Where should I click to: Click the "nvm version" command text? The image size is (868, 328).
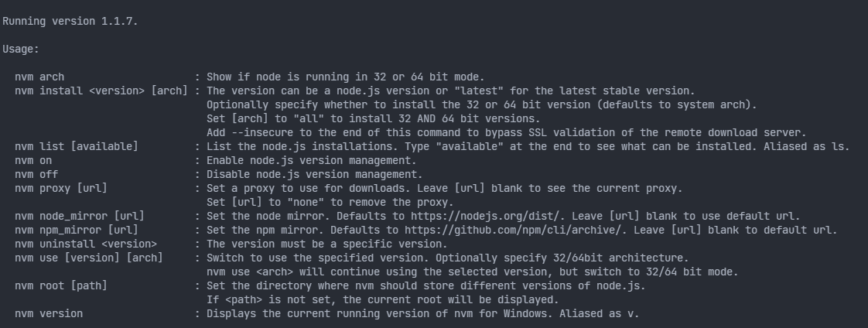(x=49, y=313)
